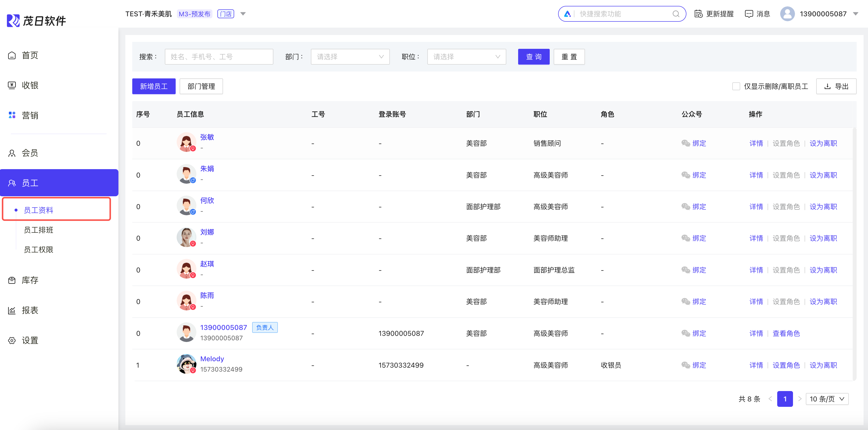Click the user avatar icon at top right
868x430 pixels.
787,14
